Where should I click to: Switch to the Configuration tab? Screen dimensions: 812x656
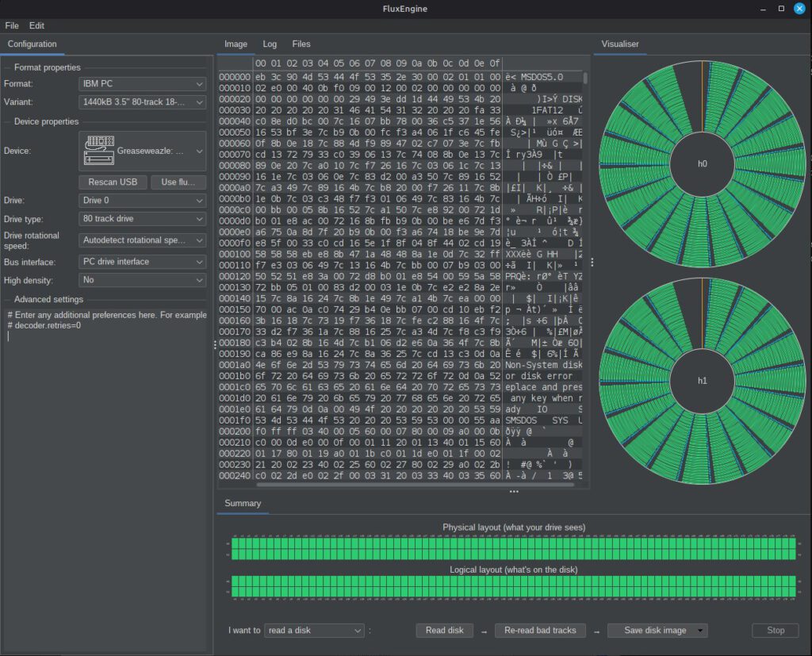pyautogui.click(x=32, y=44)
